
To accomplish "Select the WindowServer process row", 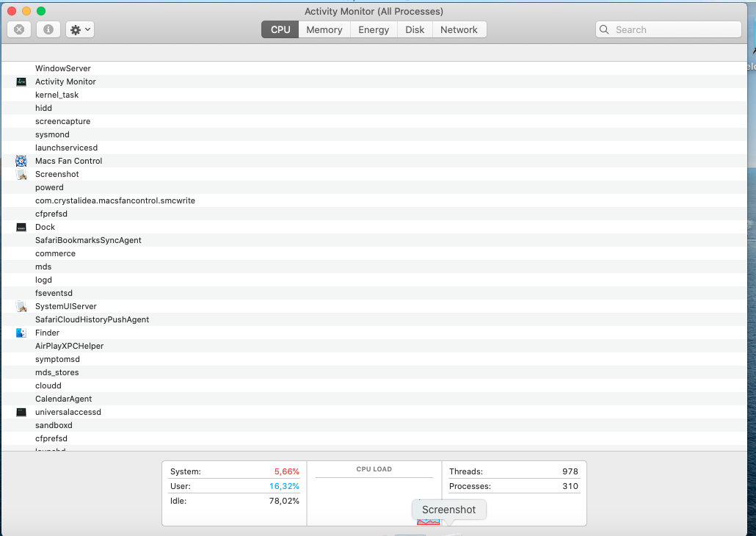I will (x=374, y=68).
